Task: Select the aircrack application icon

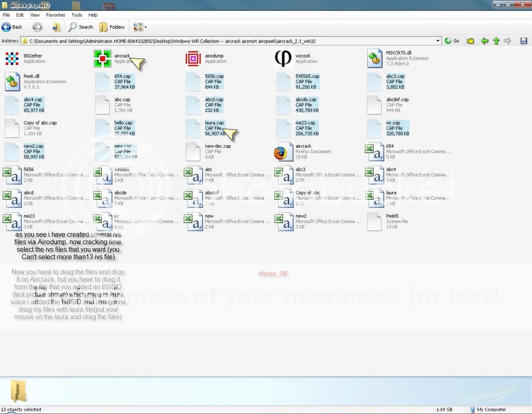Action: 102,58
